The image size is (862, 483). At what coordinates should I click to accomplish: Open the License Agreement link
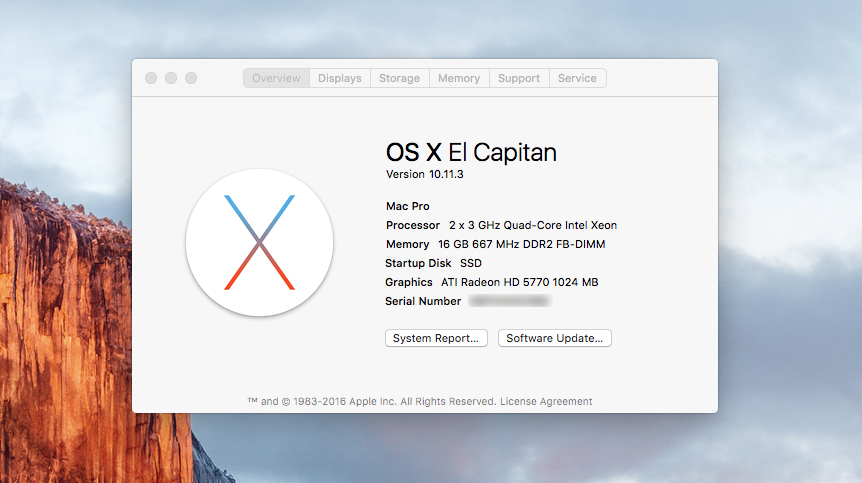tap(546, 401)
